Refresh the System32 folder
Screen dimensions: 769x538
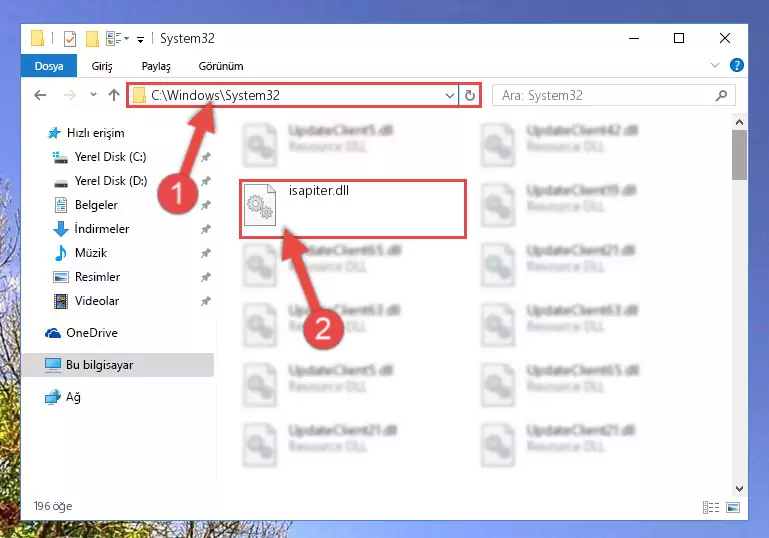point(470,95)
